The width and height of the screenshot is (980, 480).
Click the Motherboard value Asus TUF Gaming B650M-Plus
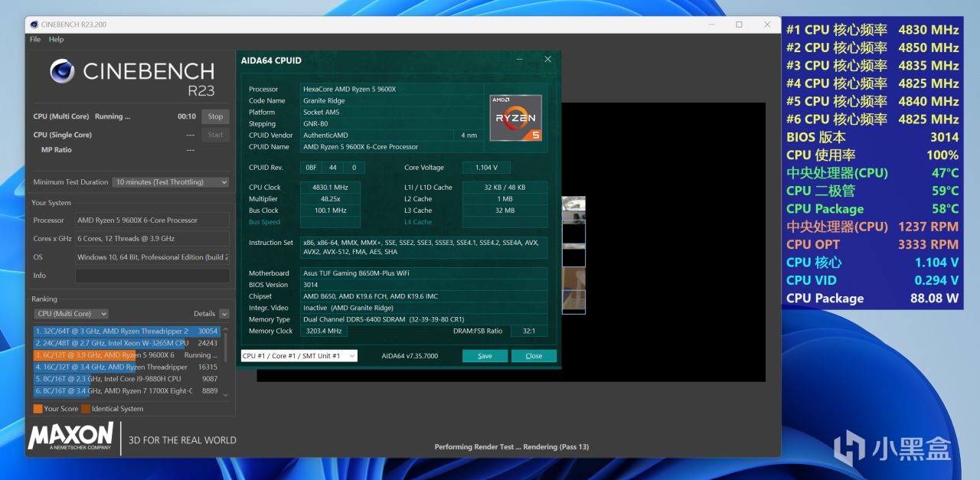click(x=423, y=273)
